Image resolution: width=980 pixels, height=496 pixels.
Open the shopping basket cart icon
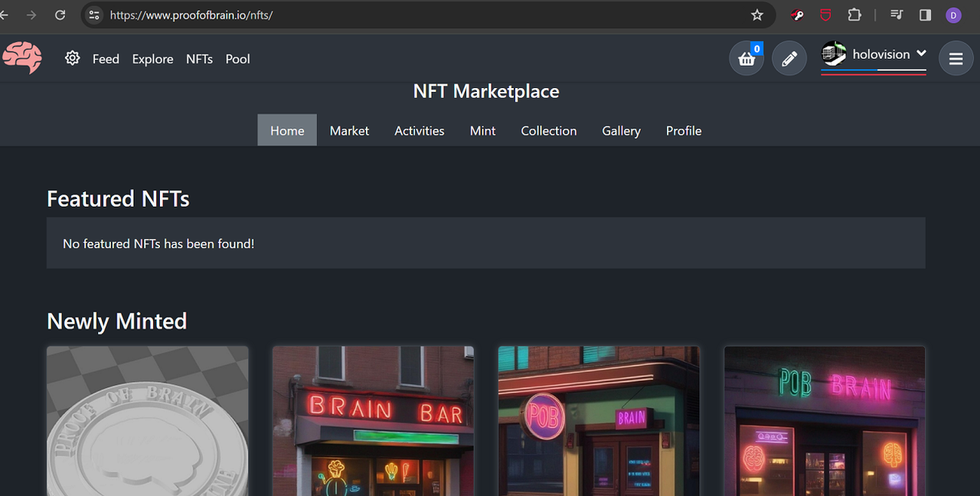[746, 58]
